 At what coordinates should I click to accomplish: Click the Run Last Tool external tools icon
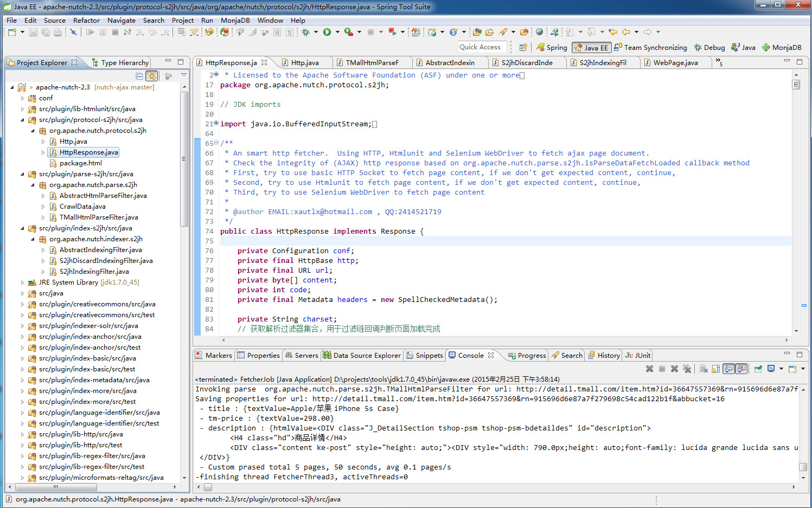(349, 33)
